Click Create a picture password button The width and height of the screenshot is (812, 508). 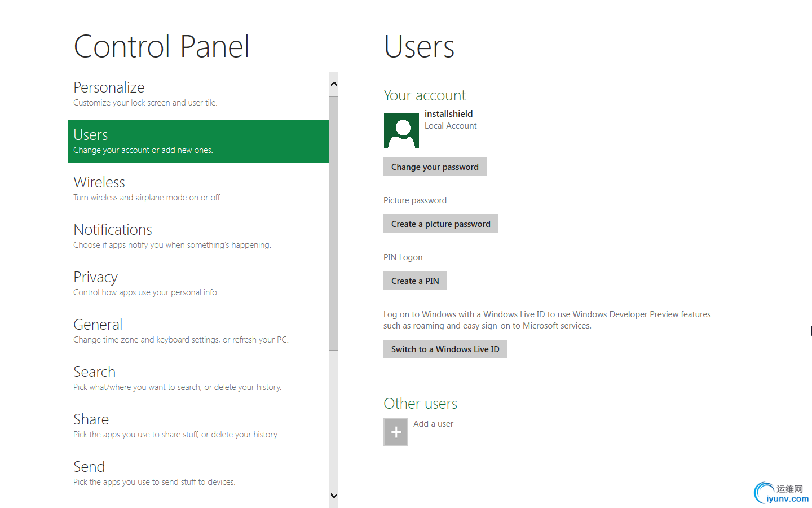441,224
